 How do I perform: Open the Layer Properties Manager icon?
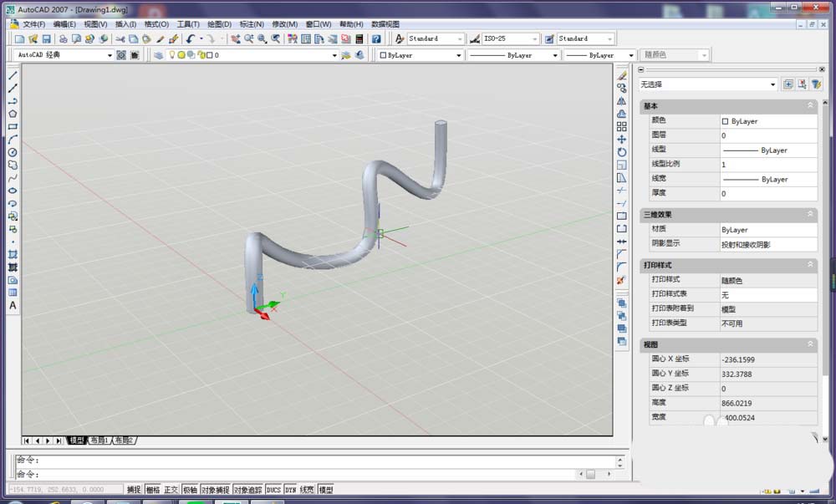pyautogui.click(x=159, y=55)
